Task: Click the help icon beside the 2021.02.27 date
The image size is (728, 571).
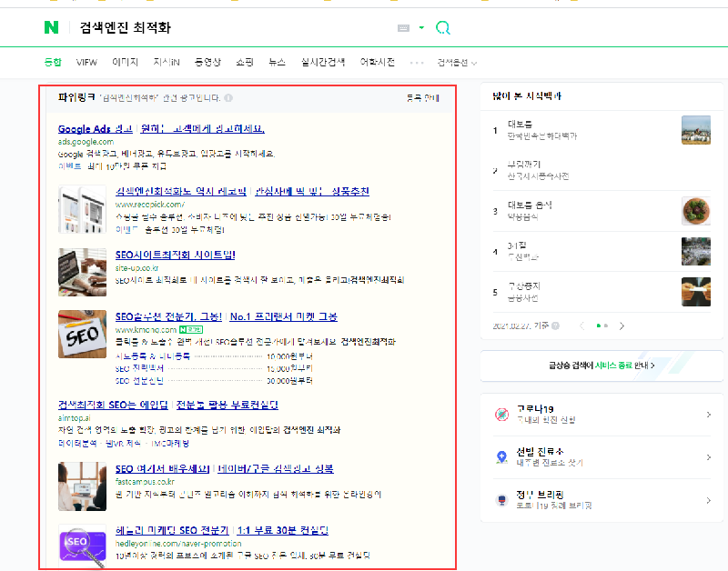Action: pos(560,325)
